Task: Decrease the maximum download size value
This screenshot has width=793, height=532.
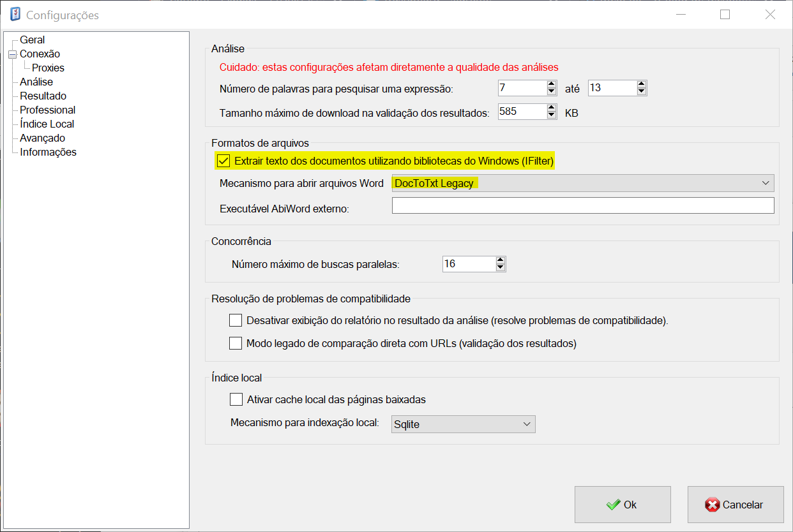Action: (550, 115)
